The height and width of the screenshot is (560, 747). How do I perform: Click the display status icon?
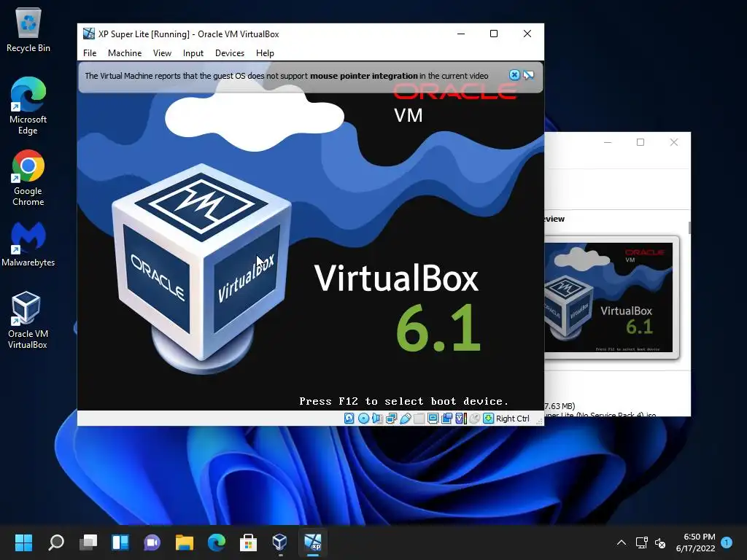pyautogui.click(x=433, y=418)
